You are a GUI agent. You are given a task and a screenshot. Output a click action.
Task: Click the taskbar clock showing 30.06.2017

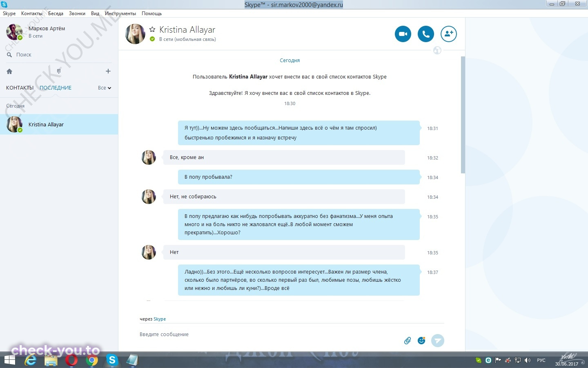[567, 360]
